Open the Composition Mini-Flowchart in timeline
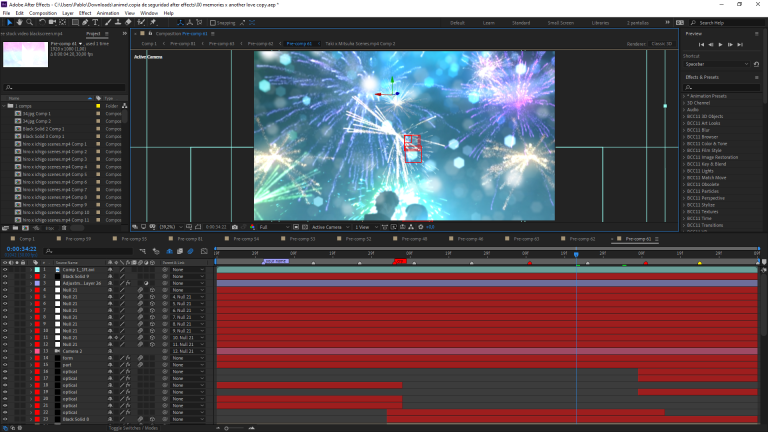 click(143, 251)
